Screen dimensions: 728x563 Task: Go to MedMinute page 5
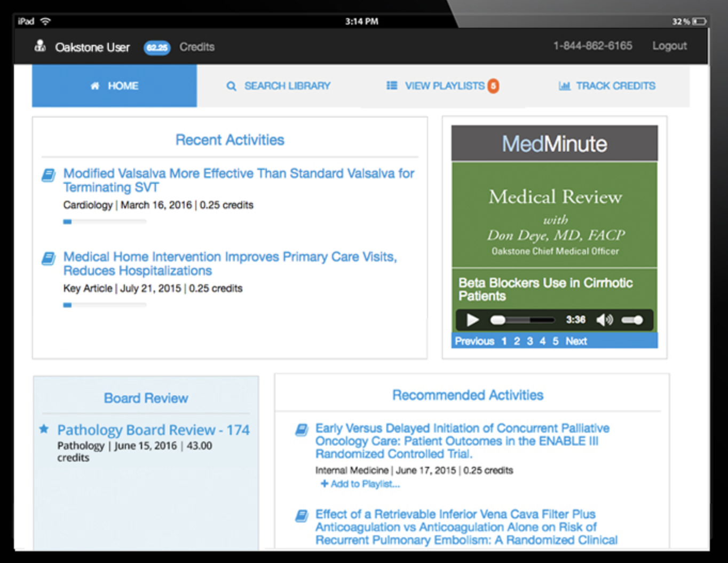(555, 341)
